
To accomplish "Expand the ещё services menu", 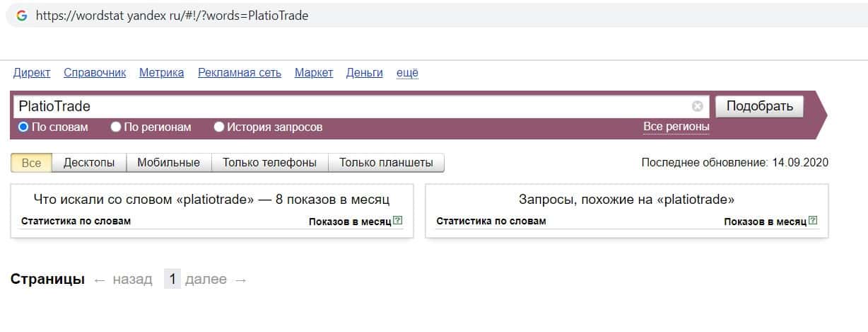I will click(407, 72).
